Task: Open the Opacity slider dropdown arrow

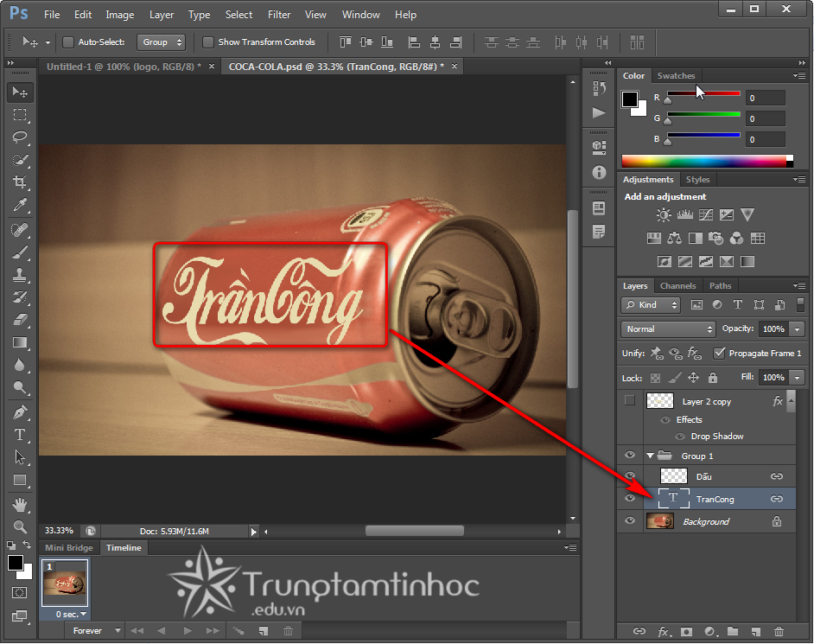Action: coord(797,328)
